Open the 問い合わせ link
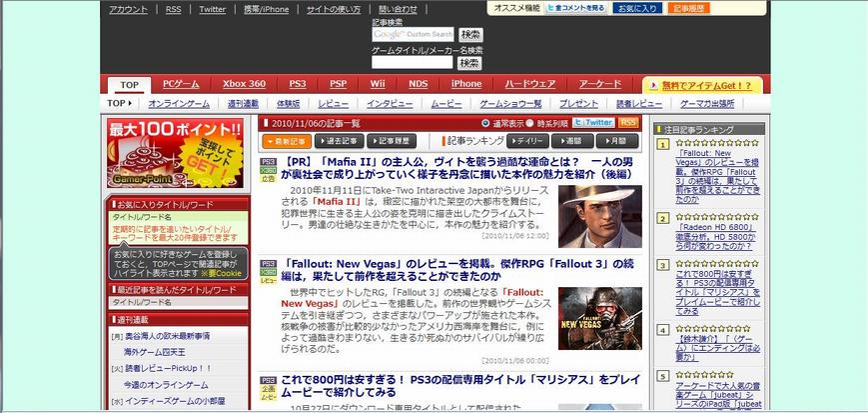The image size is (868, 413). 398,9
